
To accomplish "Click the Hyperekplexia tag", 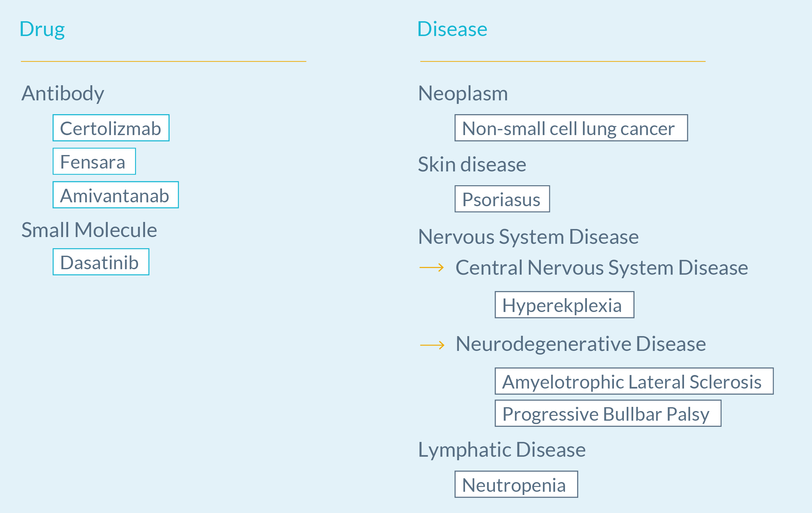I will click(x=564, y=305).
